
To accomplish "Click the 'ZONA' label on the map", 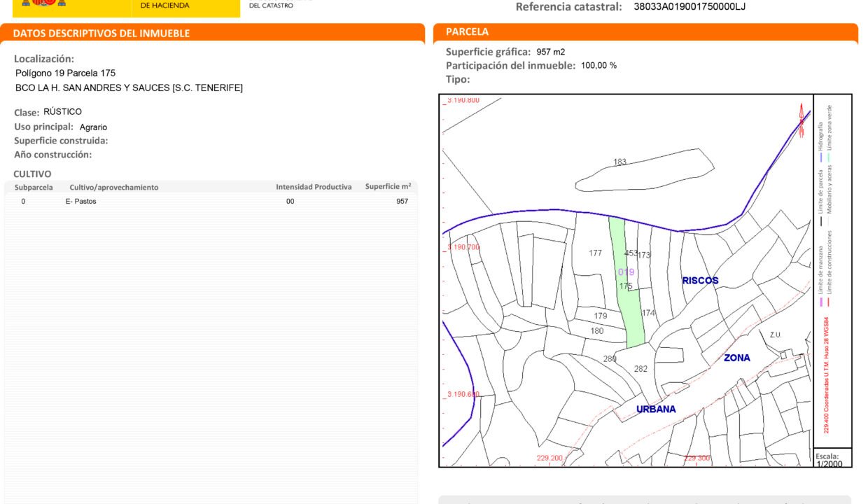I will click(737, 358).
